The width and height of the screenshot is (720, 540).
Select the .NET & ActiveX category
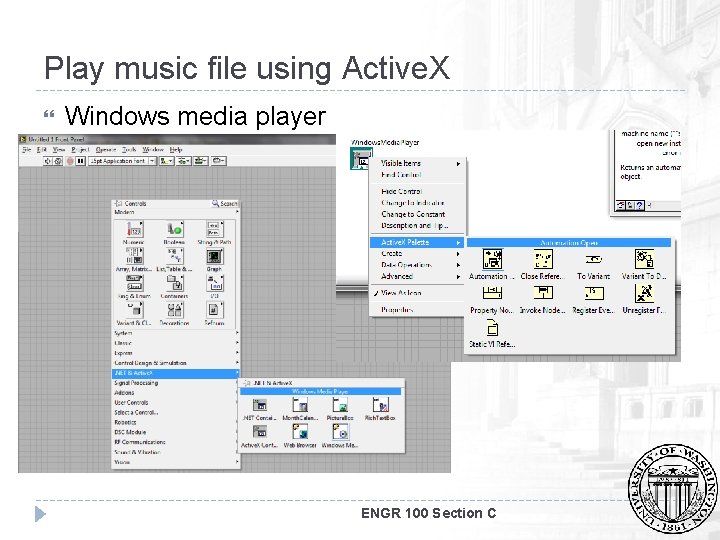point(176,373)
